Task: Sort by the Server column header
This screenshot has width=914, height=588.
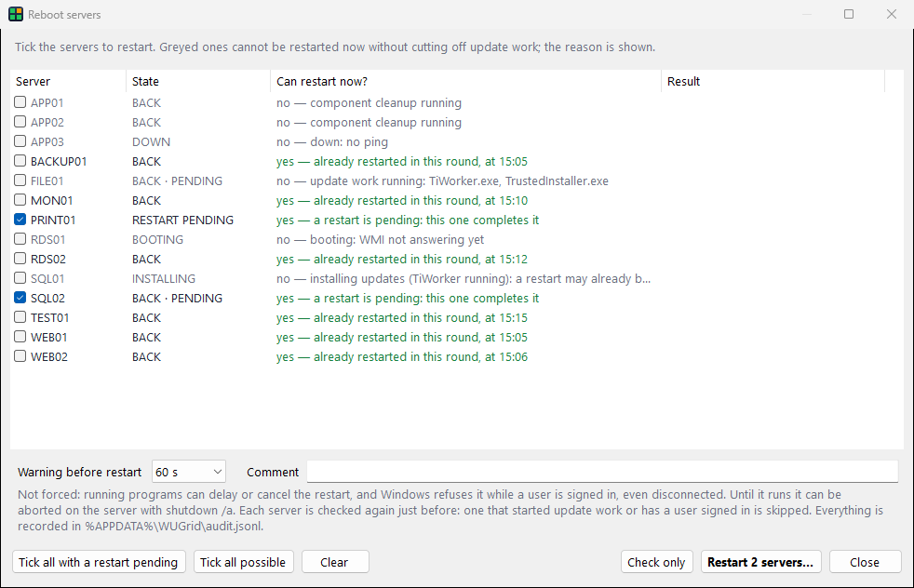Action: pyautogui.click(x=68, y=82)
